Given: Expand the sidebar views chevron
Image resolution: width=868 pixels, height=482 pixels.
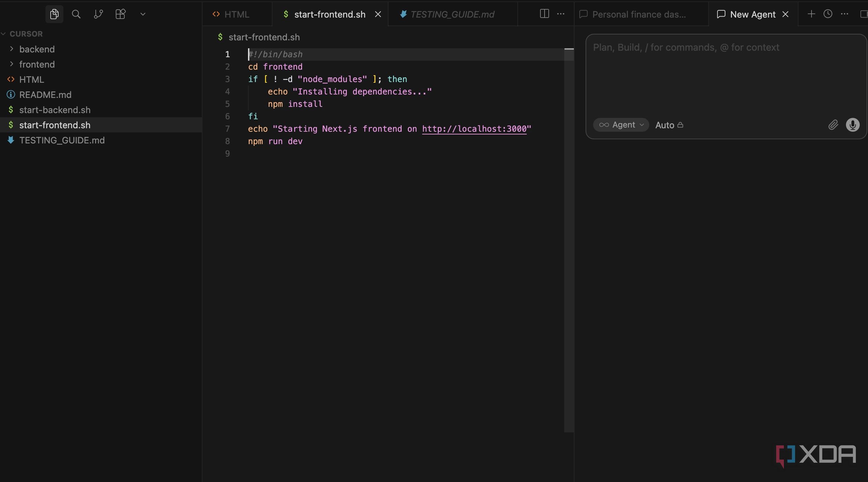Looking at the screenshot, I should point(143,14).
